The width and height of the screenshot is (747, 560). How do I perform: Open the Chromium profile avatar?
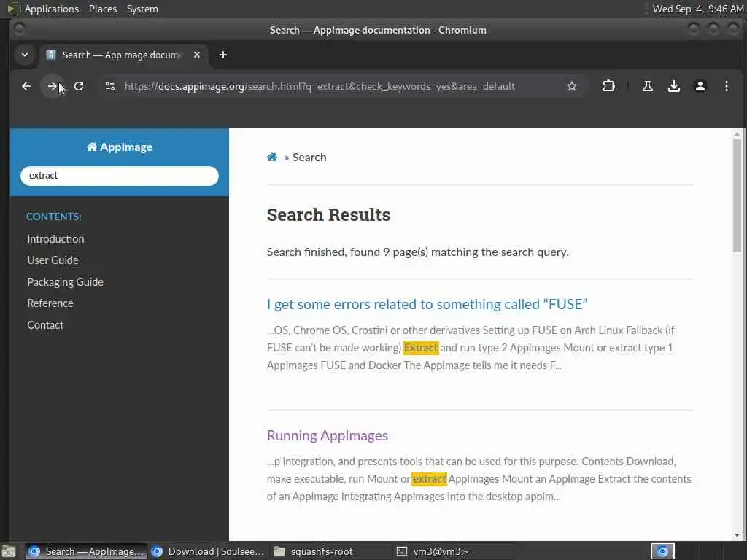[700, 86]
